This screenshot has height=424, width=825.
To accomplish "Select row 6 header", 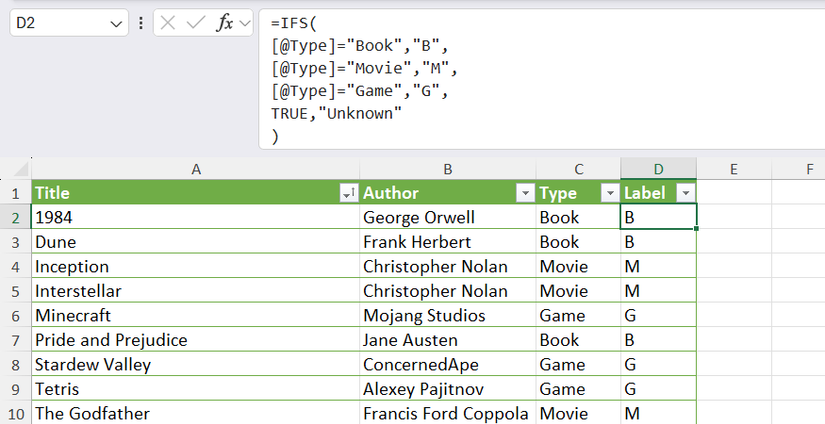I will pyautogui.click(x=15, y=316).
